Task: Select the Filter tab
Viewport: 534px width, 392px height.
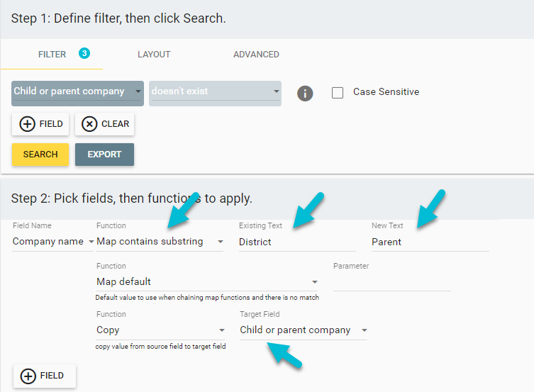Action: click(52, 55)
